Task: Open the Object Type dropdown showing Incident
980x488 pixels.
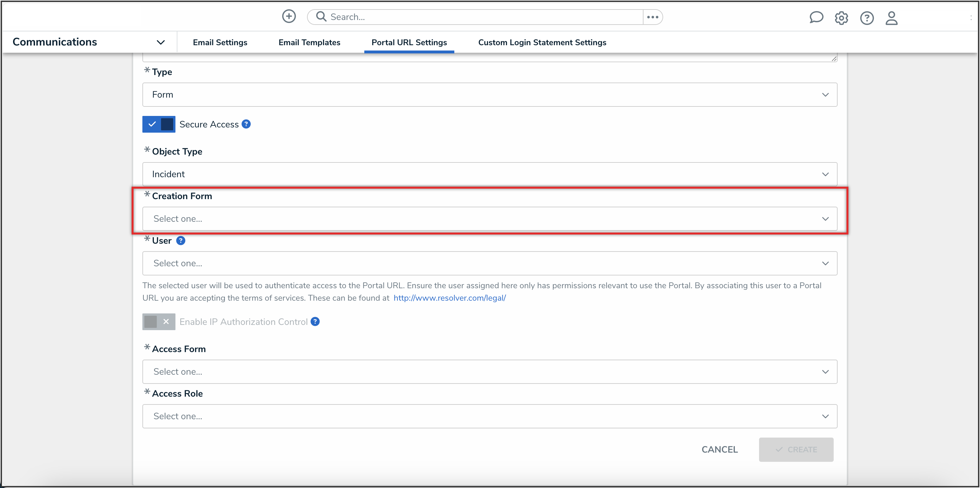Action: 489,174
